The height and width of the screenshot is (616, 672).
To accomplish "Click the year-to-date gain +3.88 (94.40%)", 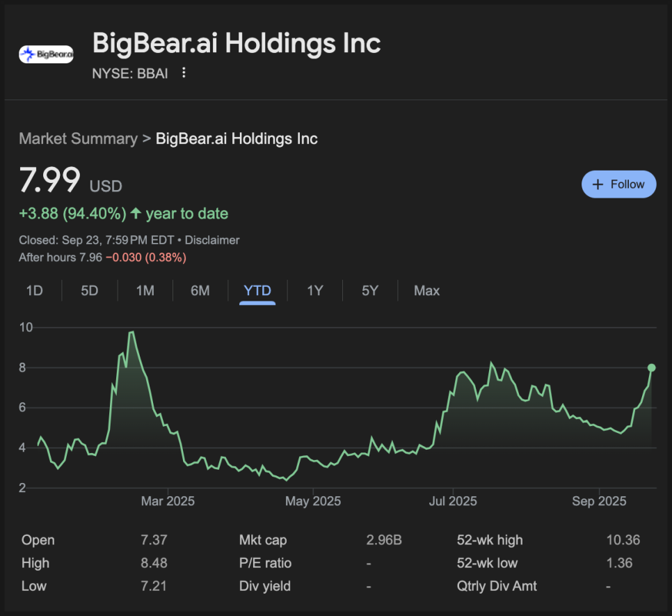I will [72, 214].
